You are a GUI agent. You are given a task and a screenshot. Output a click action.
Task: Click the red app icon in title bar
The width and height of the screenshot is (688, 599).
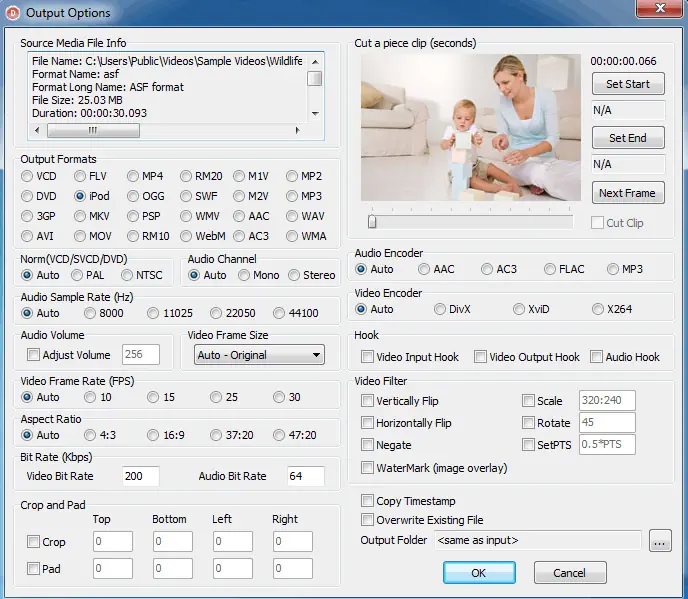click(x=13, y=13)
